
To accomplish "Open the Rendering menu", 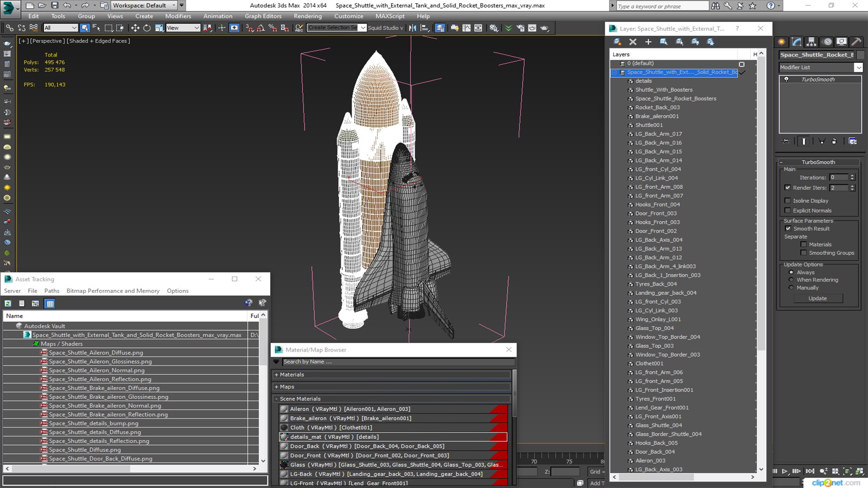I will coord(307,16).
